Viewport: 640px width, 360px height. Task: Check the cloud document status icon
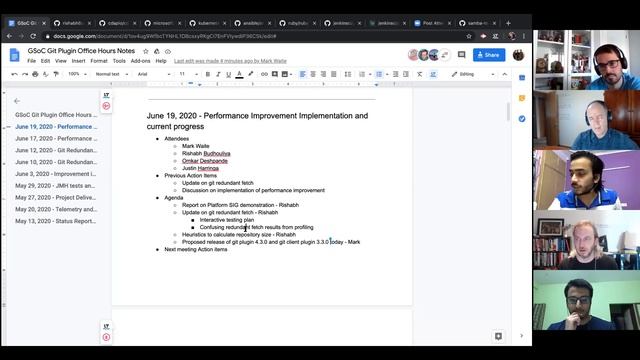pyautogui.click(x=168, y=51)
